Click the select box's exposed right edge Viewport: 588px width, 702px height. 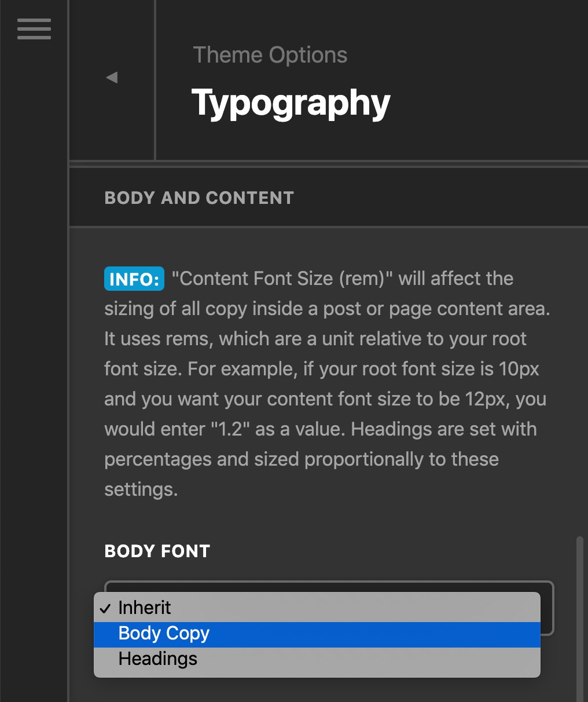(547, 608)
